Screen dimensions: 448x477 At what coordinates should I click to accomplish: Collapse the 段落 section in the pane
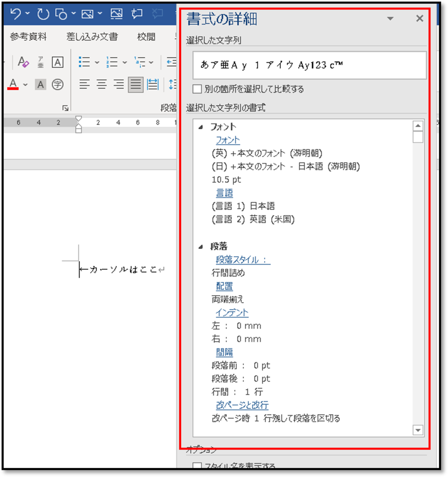tap(201, 246)
